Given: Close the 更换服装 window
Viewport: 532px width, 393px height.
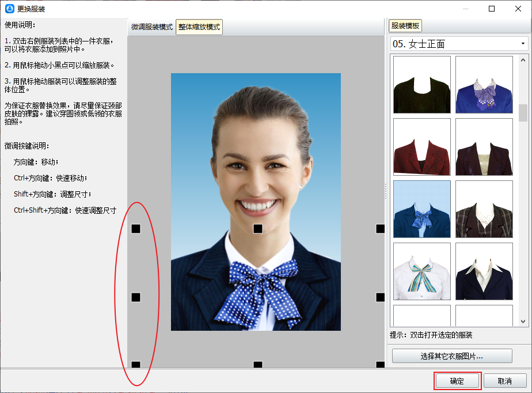Looking at the screenshot, I should (518, 9).
